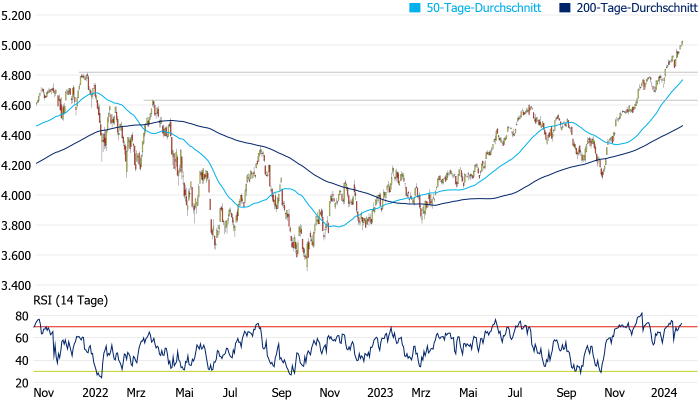This screenshot has width=700, height=400.
Task: Click the RSI 20 axis value
Action: [22, 383]
